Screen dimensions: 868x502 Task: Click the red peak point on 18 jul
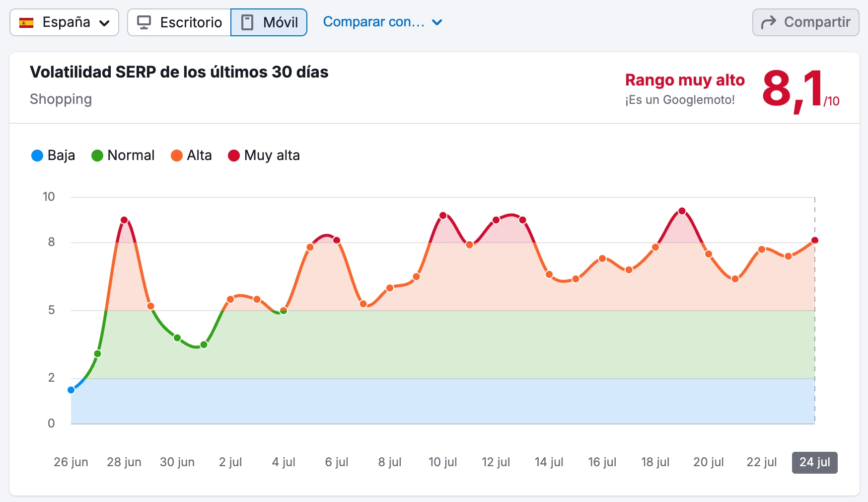pyautogui.click(x=681, y=211)
